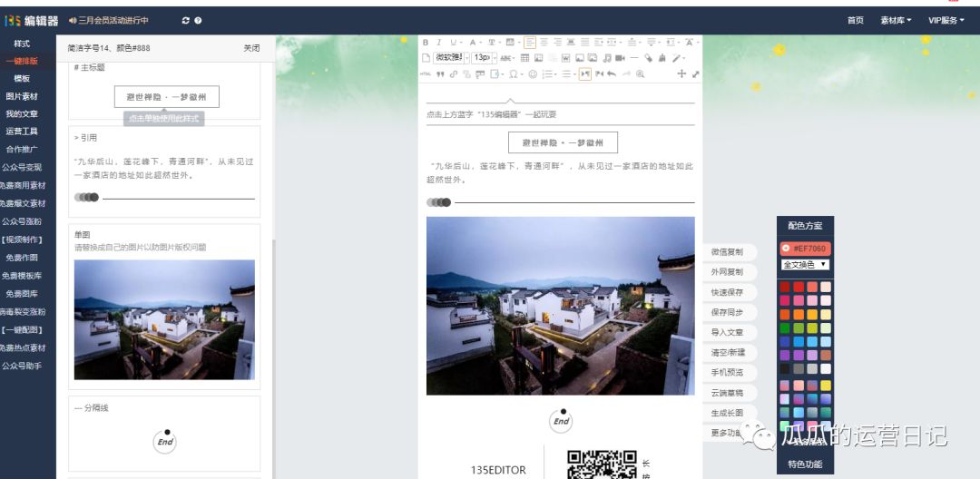Insert video with the camera icon
This screenshot has width=980, height=479.
coord(620,58)
